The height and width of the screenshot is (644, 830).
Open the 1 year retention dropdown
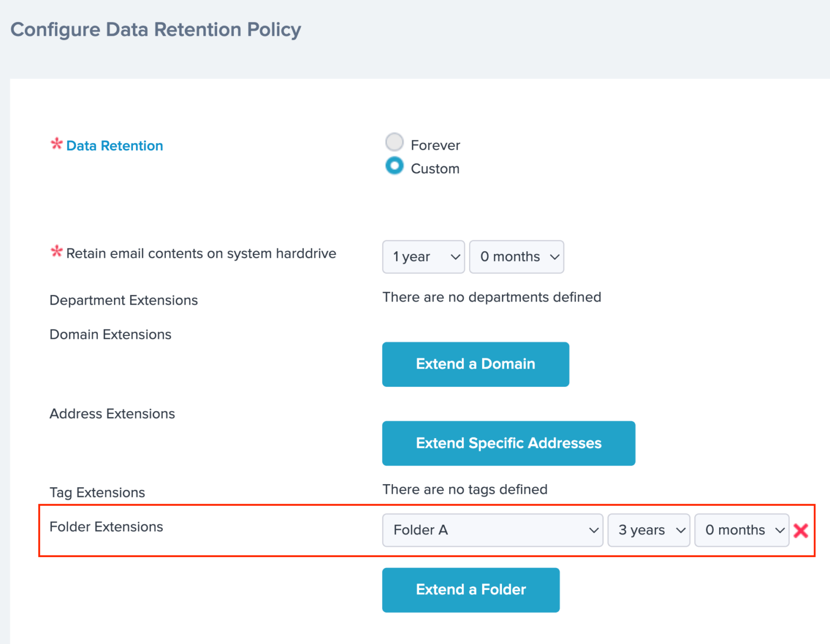pos(423,257)
